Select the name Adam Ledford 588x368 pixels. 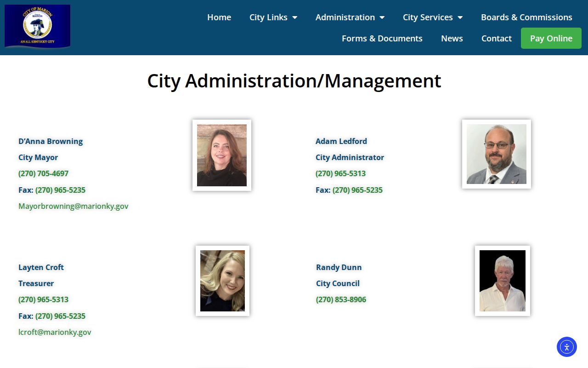click(341, 141)
